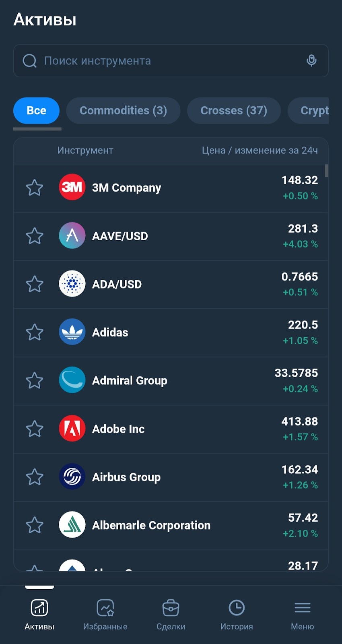Toggle favorite star for Albemarle Corporation
Image resolution: width=342 pixels, height=644 pixels.
[x=35, y=525]
